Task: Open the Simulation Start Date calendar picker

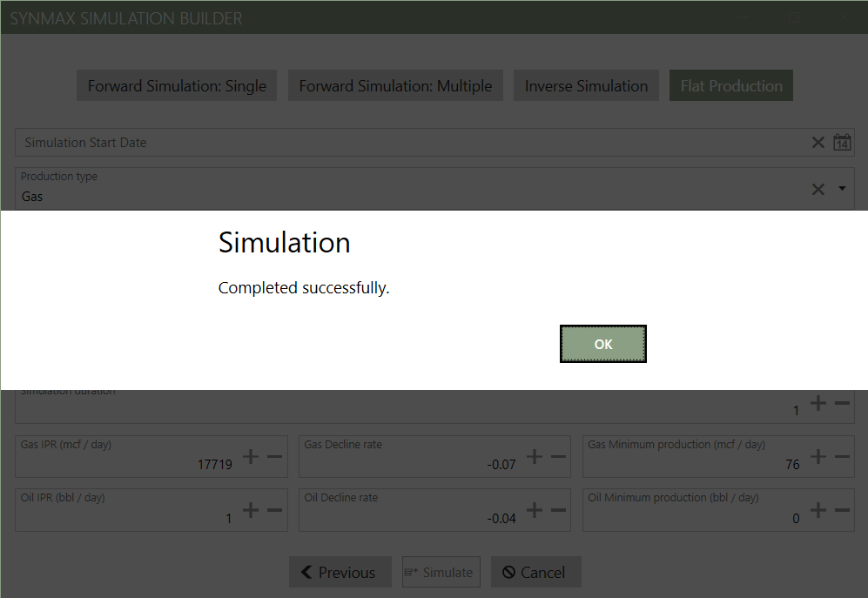Action: coord(842,143)
